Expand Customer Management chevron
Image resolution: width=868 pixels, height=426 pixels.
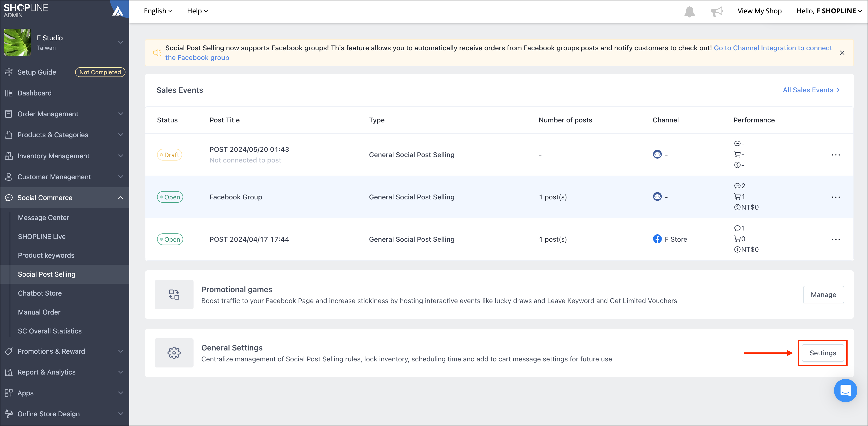(x=120, y=177)
